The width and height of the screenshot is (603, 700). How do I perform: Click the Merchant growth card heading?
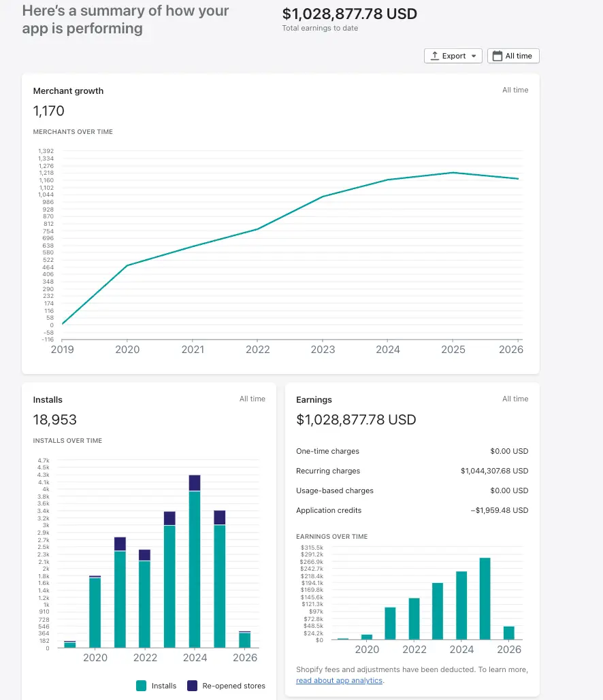(x=68, y=90)
